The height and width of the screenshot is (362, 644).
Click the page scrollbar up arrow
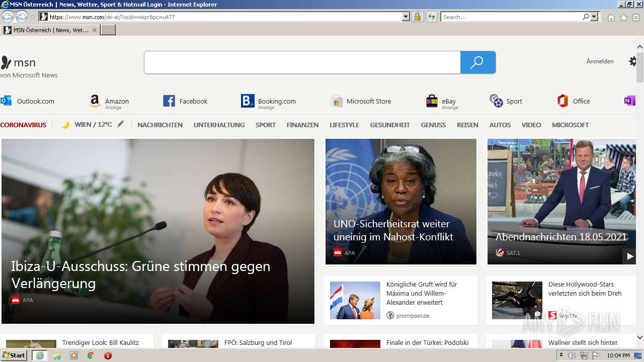[640, 47]
